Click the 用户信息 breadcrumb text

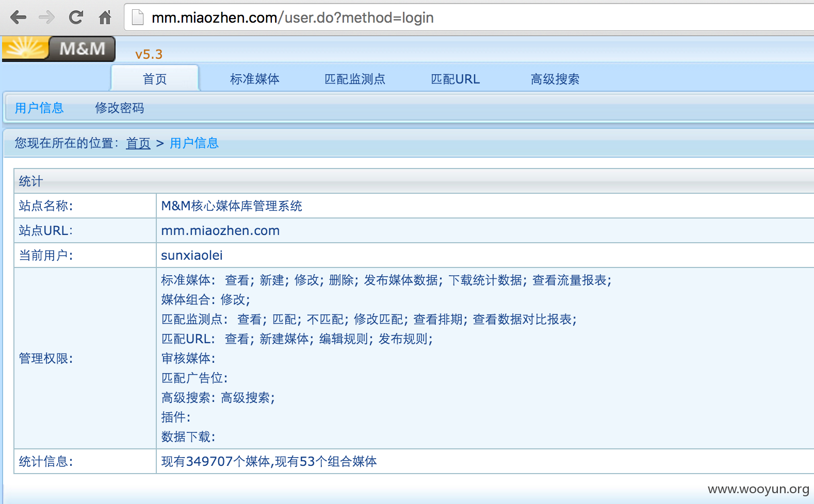pos(194,143)
